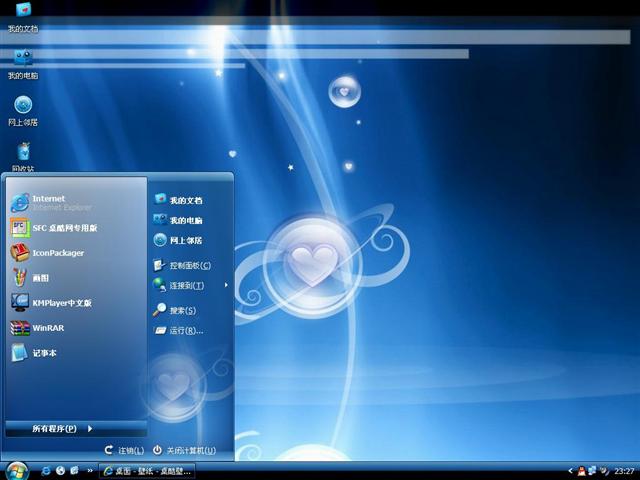640x480 pixels.
Task: Open IconPackager in the Start menu
Action: pyautogui.click(x=58, y=253)
